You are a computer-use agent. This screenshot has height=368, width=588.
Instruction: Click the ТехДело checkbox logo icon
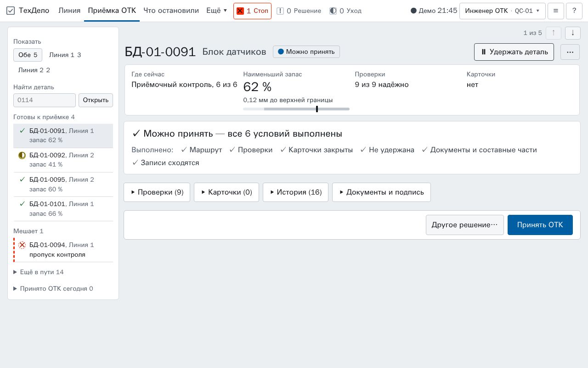point(11,11)
